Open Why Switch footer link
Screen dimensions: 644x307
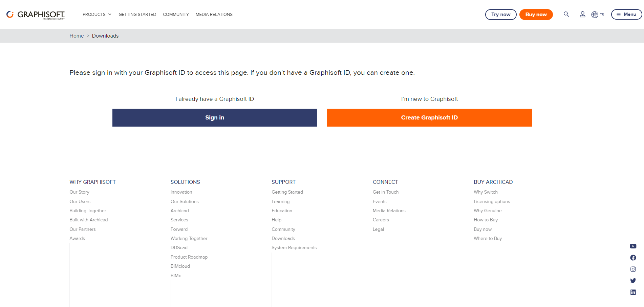click(x=486, y=192)
